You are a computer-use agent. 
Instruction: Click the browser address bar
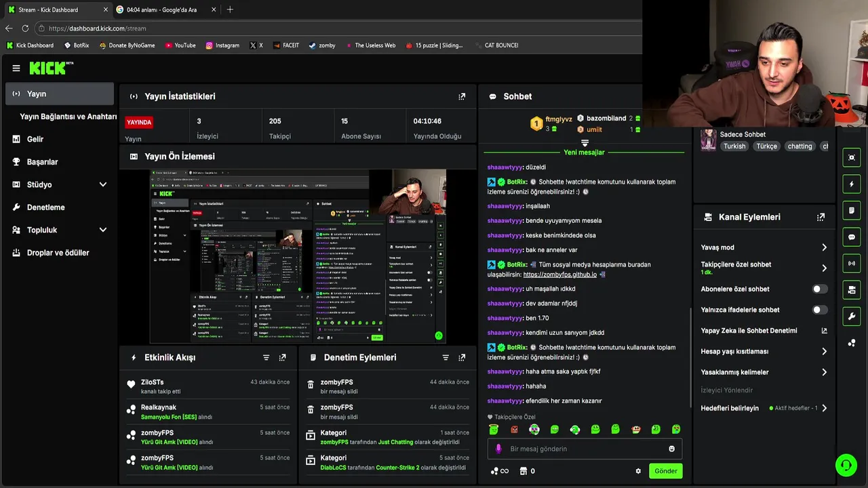339,28
